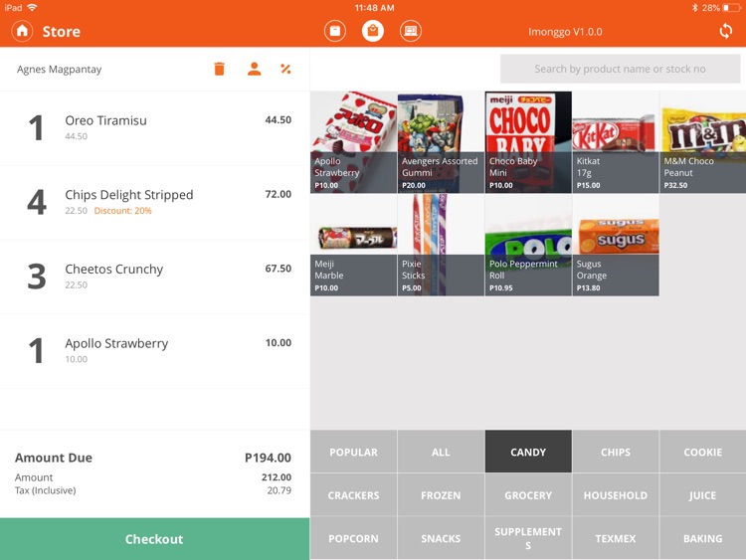
Task: Open the COOKIE category
Action: tap(702, 452)
